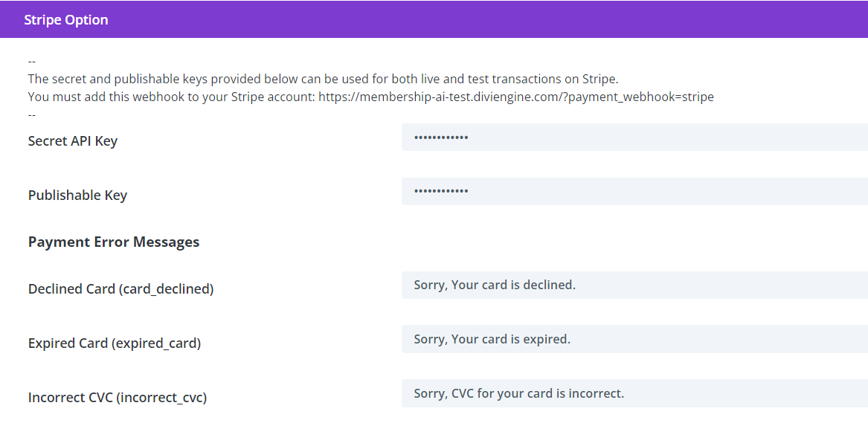Edit the Declined Card error message field
The image size is (868, 423).
pos(634,285)
